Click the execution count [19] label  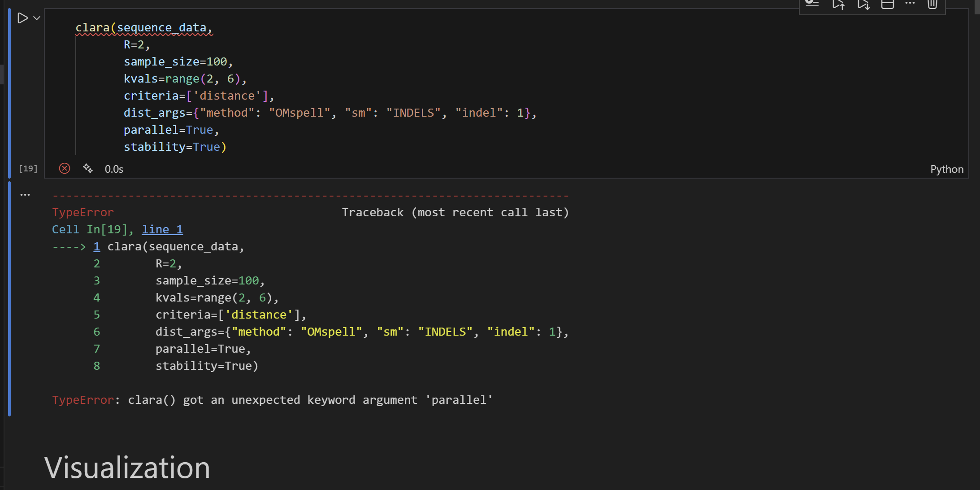[x=28, y=169]
